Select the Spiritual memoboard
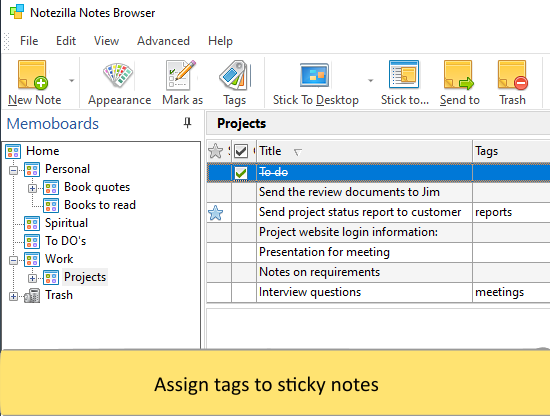Viewport: 550px width, 416px height. point(66,223)
